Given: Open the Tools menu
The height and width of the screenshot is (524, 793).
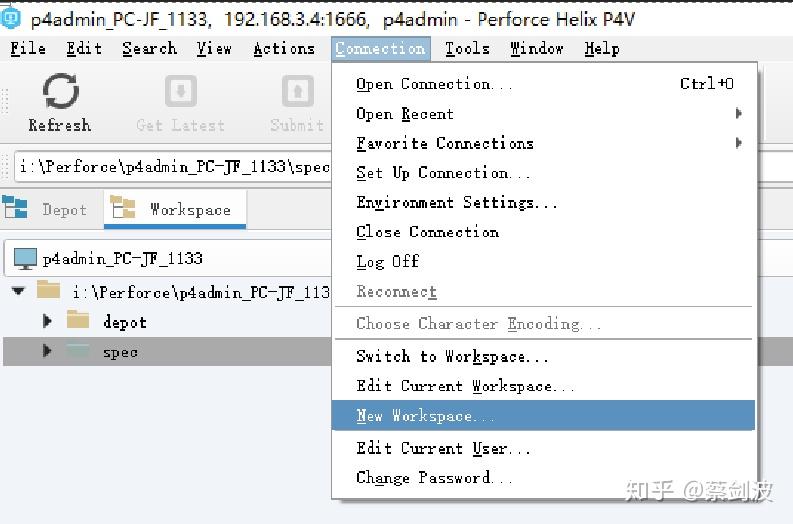Looking at the screenshot, I should [x=467, y=48].
